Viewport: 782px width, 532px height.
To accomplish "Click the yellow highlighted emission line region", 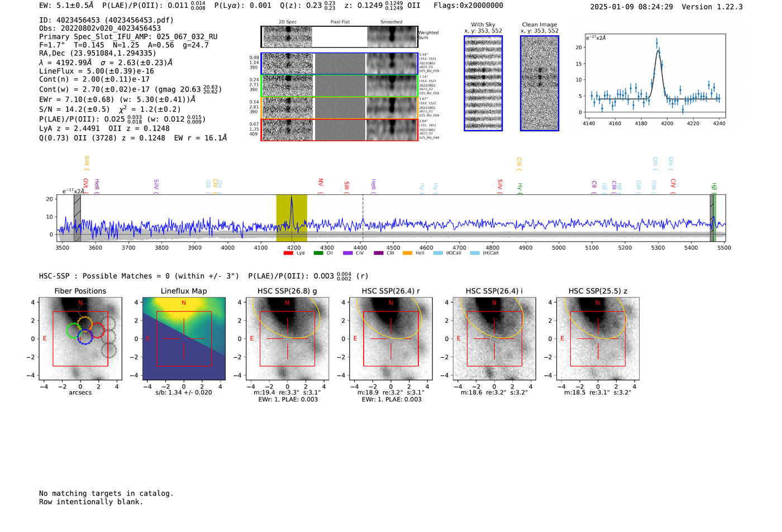I will [292, 218].
